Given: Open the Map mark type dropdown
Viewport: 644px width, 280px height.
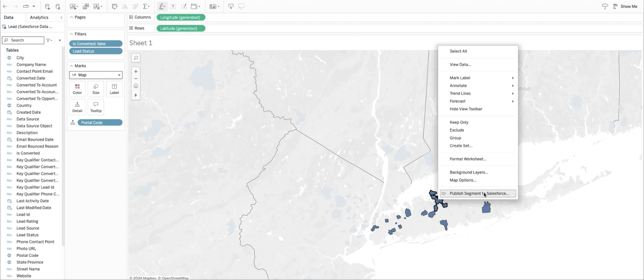Looking at the screenshot, I should point(96,75).
